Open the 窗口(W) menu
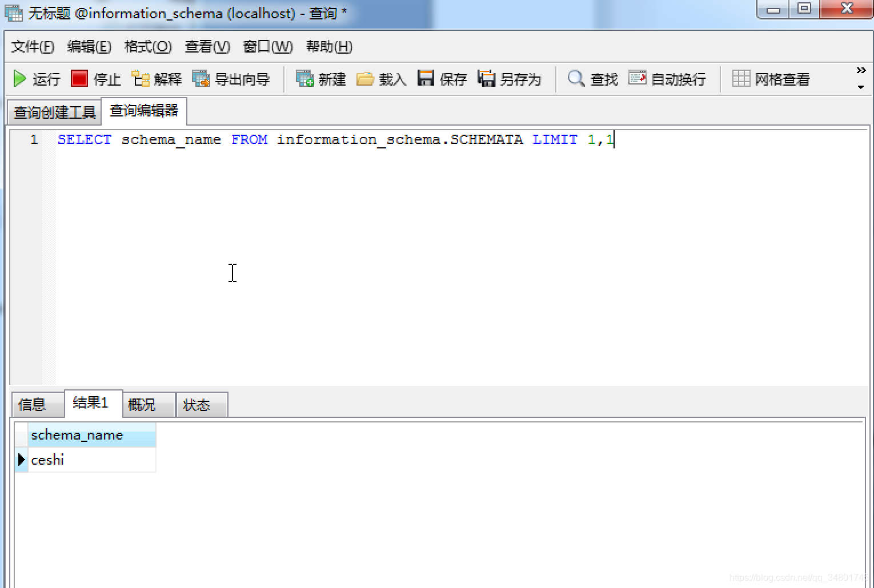The width and height of the screenshot is (874, 588). click(268, 47)
